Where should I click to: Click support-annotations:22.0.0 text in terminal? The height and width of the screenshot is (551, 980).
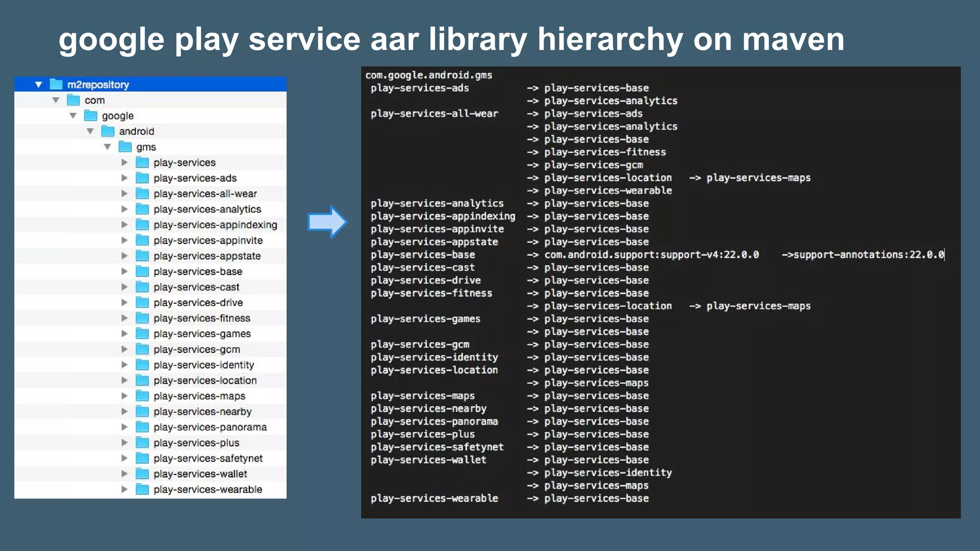(869, 255)
